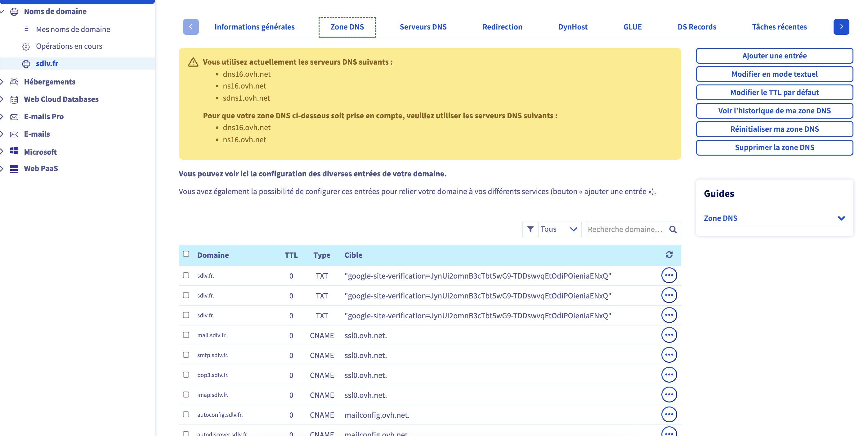Screen dimensions: 868x436
Task: Click the Opérations en cours gear icon
Action: coord(26,46)
